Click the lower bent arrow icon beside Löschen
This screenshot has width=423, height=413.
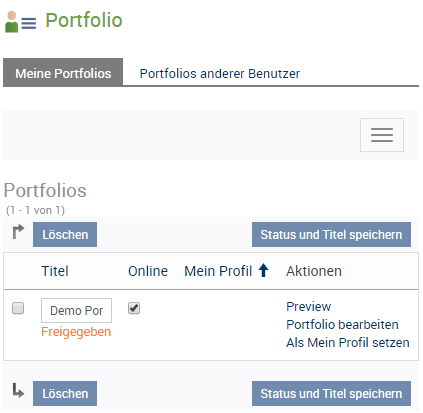point(18,390)
